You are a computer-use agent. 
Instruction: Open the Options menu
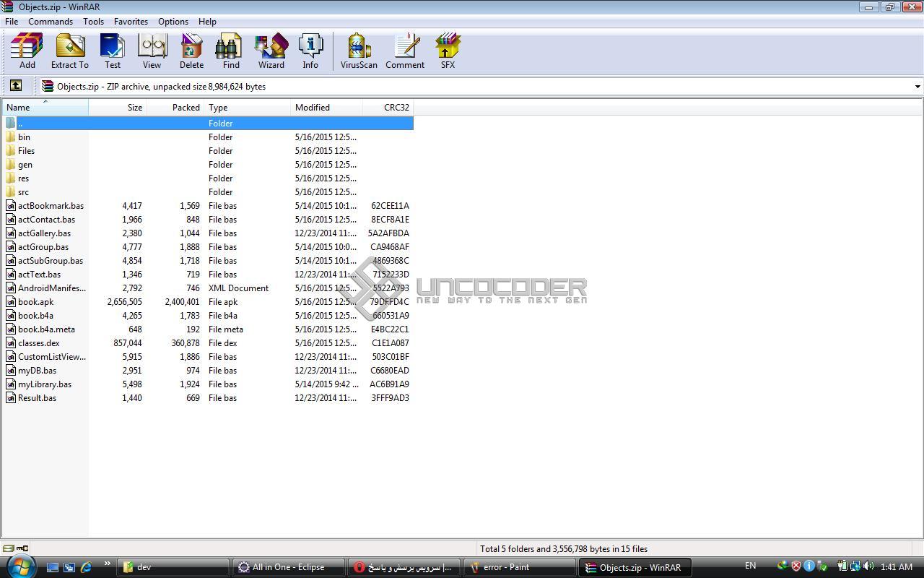click(173, 22)
